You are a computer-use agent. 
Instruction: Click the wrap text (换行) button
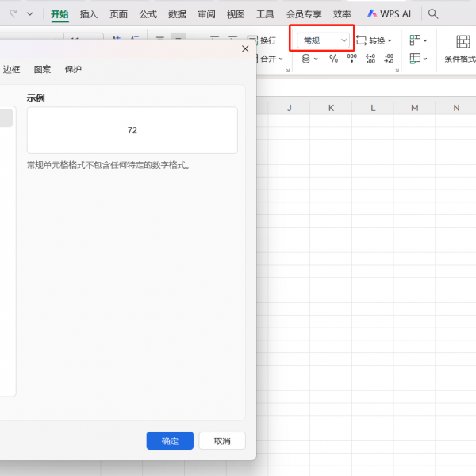(x=263, y=40)
